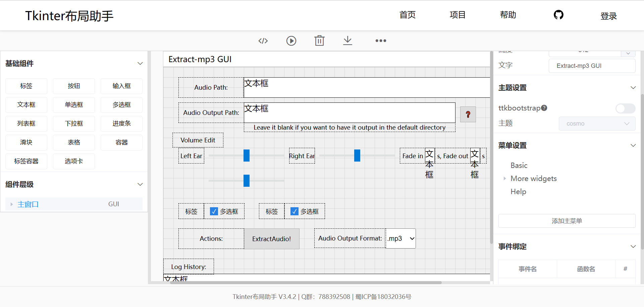
Task: Click the ttkbootstrap help question icon
Action: [544, 108]
